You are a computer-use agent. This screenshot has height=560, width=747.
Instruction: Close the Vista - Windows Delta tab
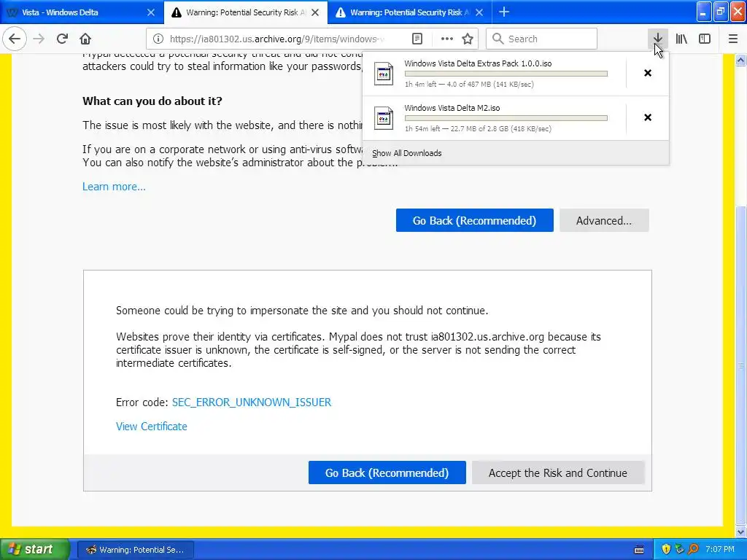coord(150,12)
